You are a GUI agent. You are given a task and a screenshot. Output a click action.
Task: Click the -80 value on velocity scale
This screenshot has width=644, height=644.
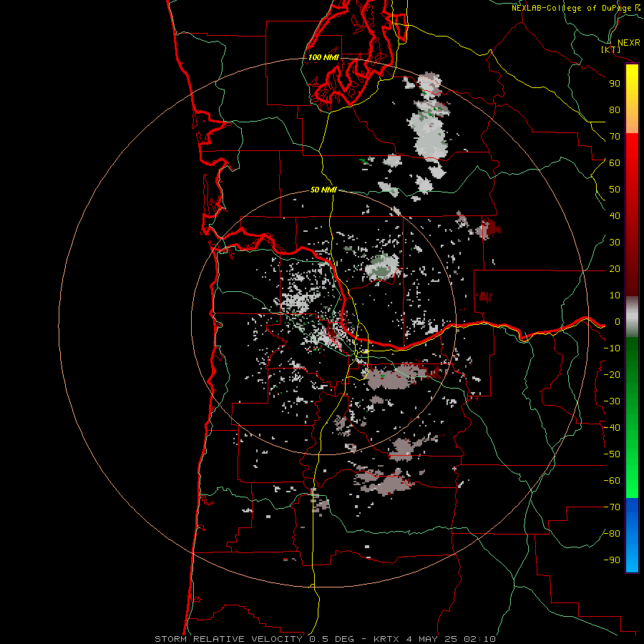pyautogui.click(x=612, y=534)
